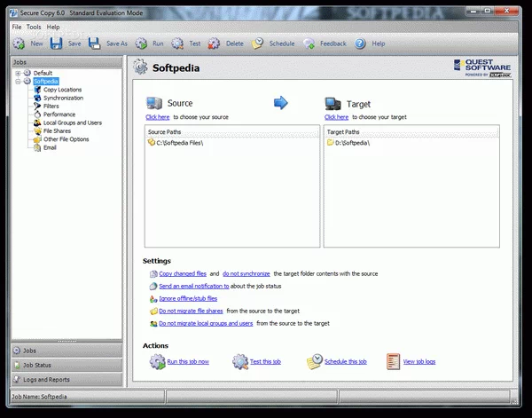Click the Run this job now gear icon
Image resolution: width=532 pixels, height=418 pixels.
[158, 361]
